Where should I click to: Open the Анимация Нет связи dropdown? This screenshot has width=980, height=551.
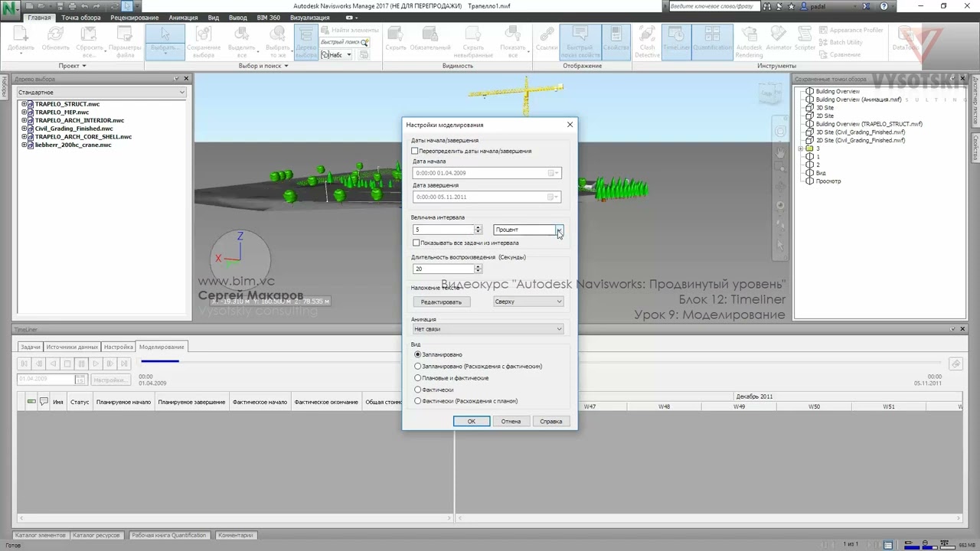[x=488, y=329]
